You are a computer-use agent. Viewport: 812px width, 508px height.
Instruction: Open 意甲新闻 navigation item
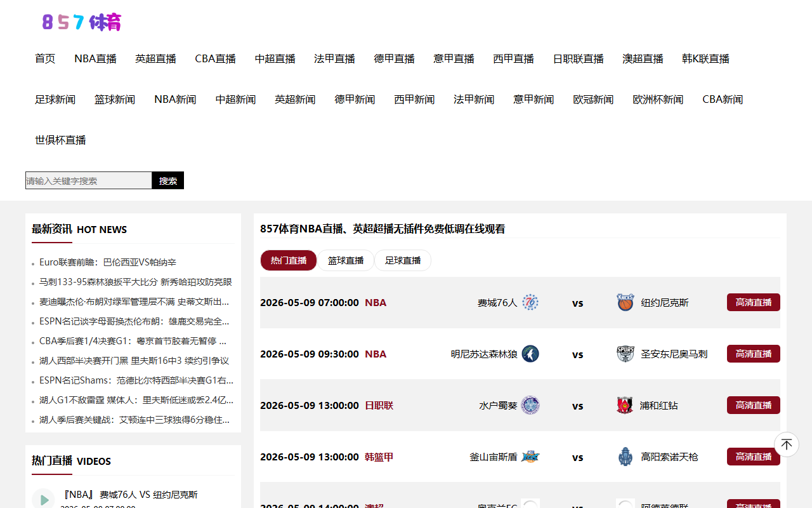pyautogui.click(x=534, y=99)
